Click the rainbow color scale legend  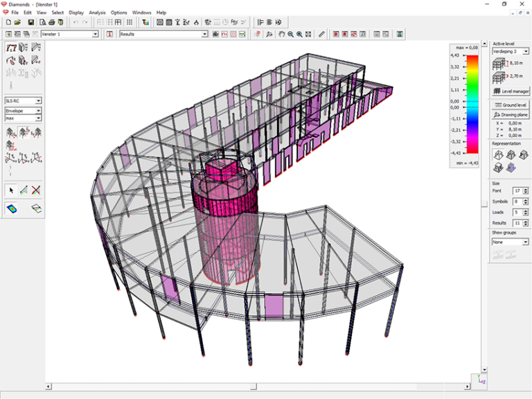(472, 103)
